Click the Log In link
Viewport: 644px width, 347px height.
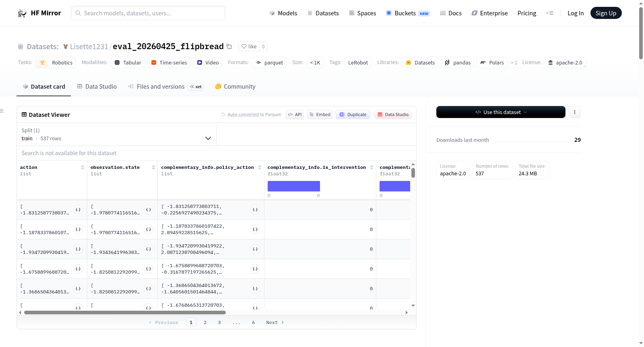click(576, 13)
